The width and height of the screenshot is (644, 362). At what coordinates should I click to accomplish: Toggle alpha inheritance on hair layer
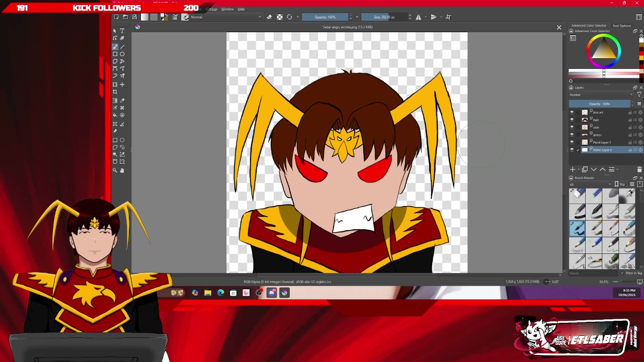[635, 120]
